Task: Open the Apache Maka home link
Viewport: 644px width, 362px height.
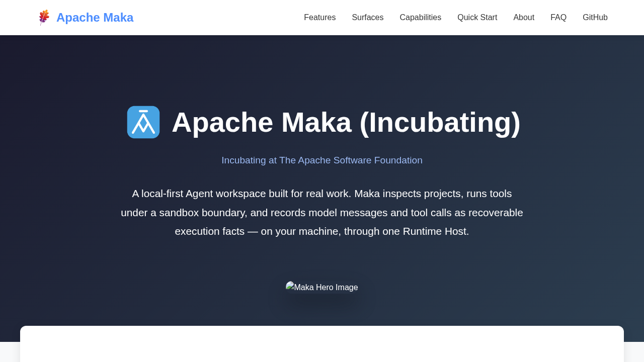Action: pyautogui.click(x=86, y=18)
